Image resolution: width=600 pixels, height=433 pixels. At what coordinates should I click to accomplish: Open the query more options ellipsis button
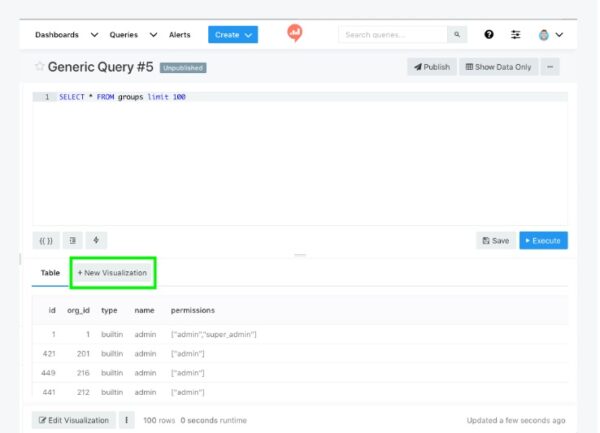coord(550,67)
